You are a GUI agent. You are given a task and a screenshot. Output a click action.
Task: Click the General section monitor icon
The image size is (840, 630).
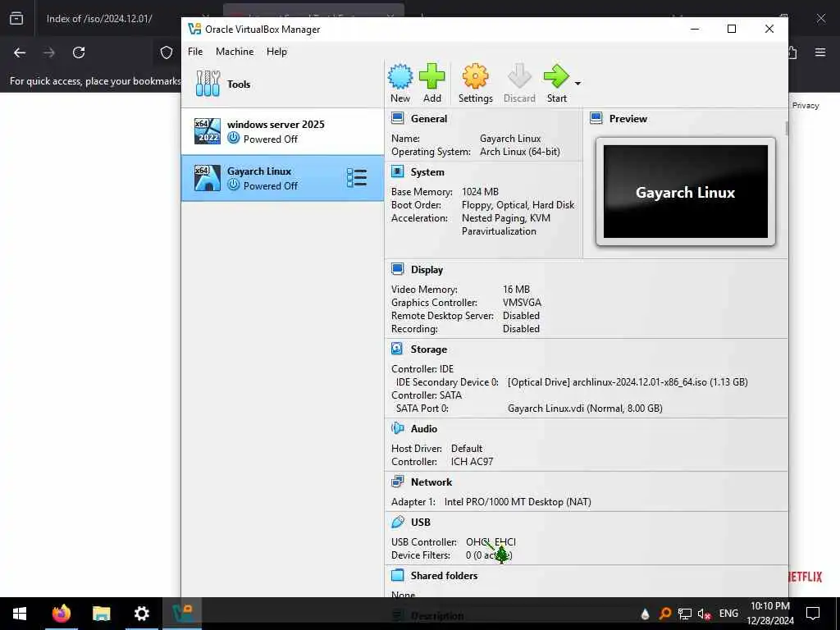(x=398, y=118)
